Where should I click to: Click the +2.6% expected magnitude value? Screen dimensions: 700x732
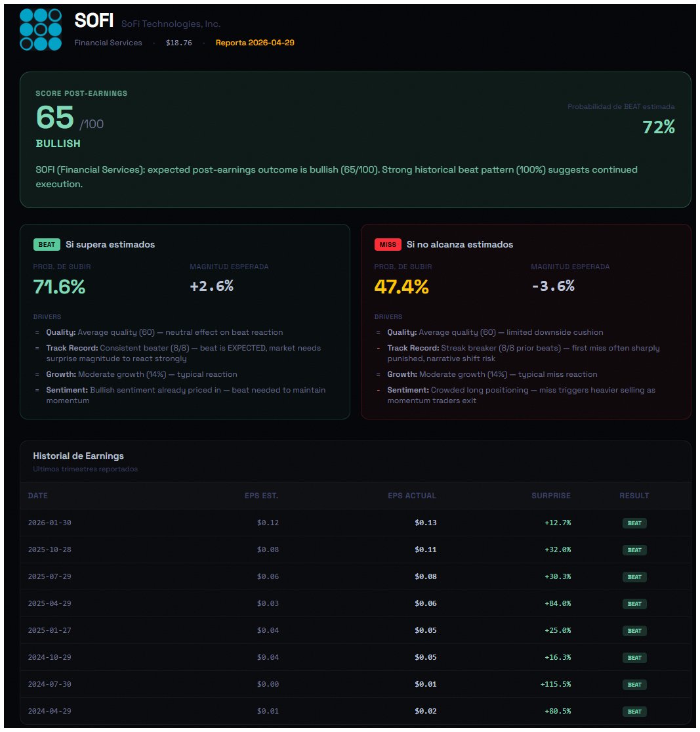click(211, 286)
